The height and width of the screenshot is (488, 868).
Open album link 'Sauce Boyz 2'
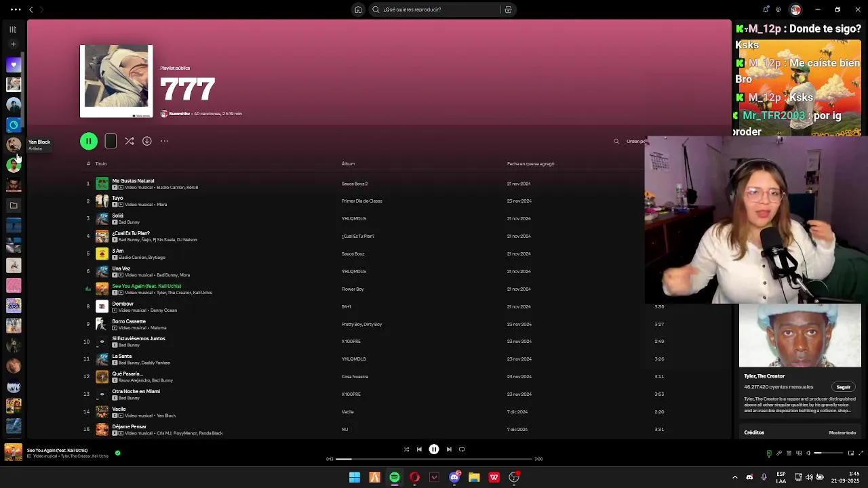tap(355, 184)
